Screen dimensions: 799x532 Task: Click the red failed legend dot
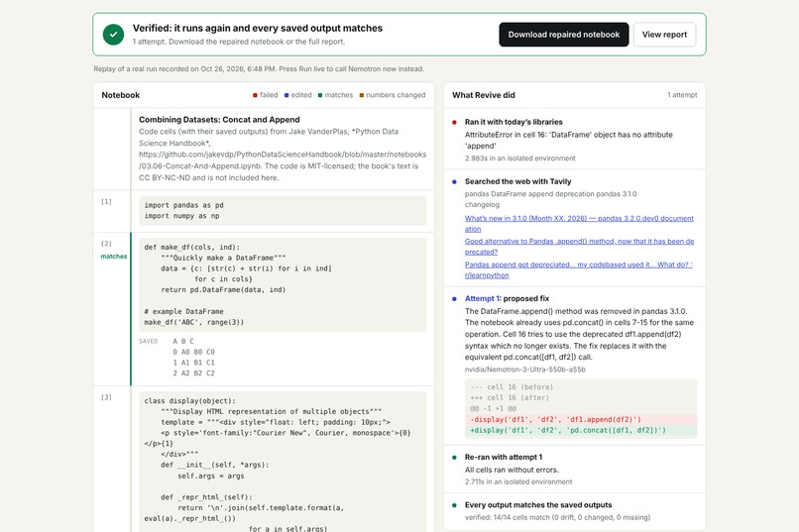(x=255, y=95)
